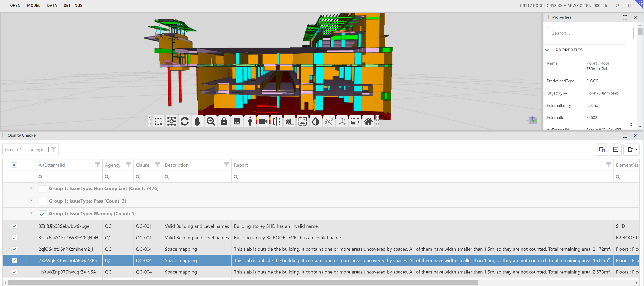Click the Quality Checker horizontal scrollbar
The width and height of the screenshot is (644, 286).
[243, 283]
